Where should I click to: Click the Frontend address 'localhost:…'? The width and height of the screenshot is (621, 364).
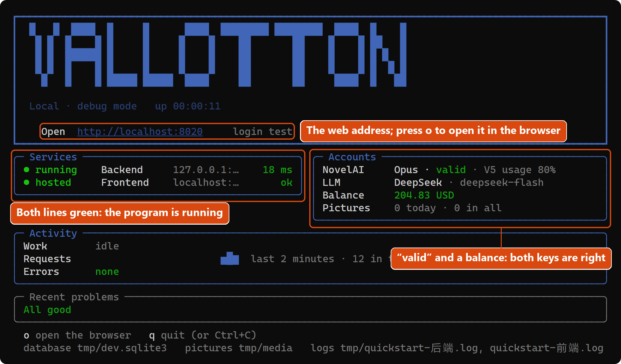pos(206,183)
